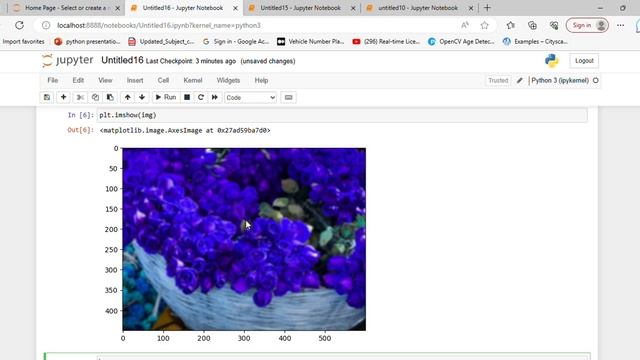The image size is (640, 360).
Task: Click the purple flowers output image
Action: coord(244,239)
